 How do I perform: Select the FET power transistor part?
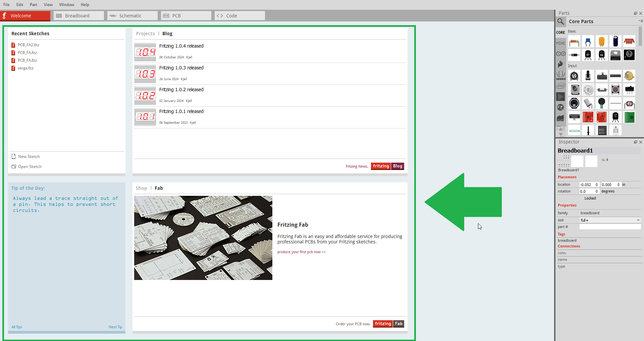(x=615, y=55)
